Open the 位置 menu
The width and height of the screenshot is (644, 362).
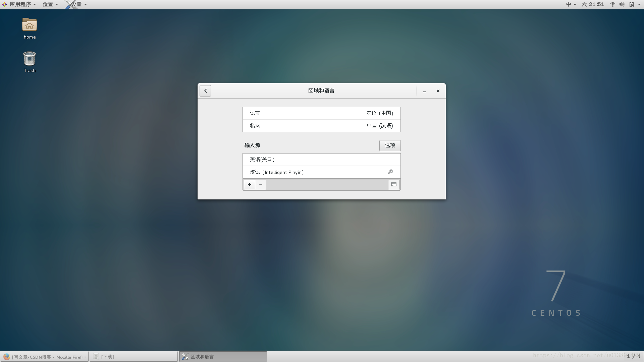tap(50, 4)
